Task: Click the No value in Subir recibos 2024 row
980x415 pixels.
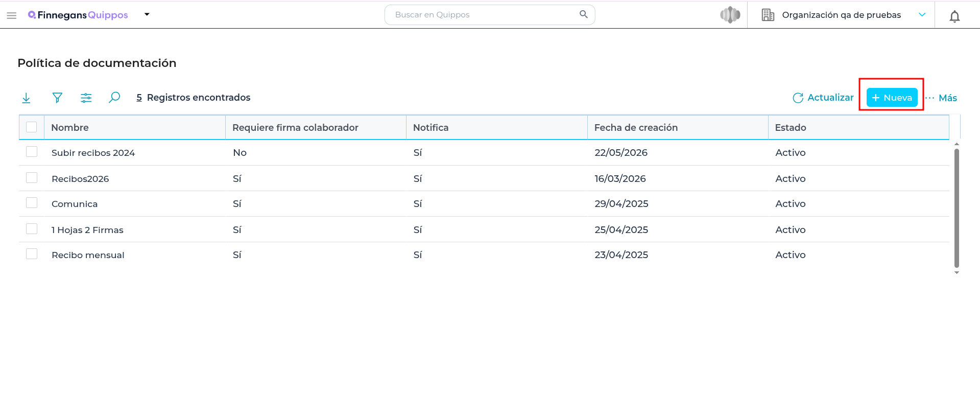Action: pyautogui.click(x=240, y=152)
